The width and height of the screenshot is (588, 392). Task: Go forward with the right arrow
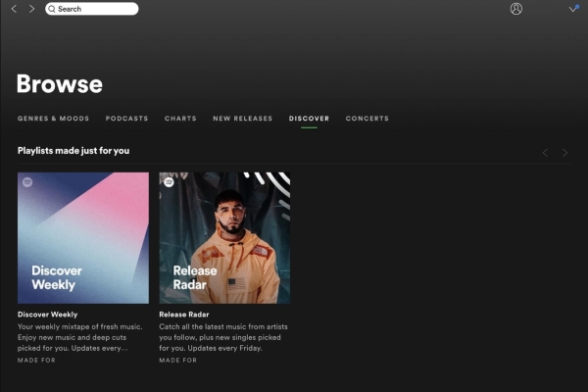click(x=32, y=9)
